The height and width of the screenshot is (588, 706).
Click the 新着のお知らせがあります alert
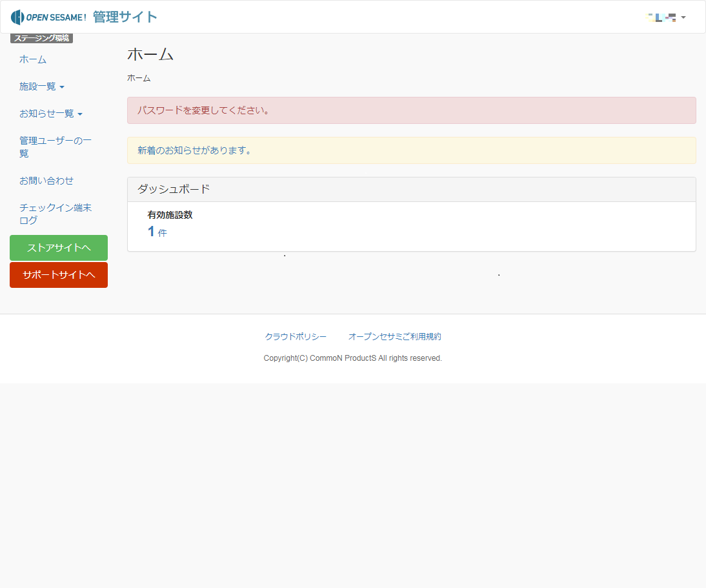click(412, 150)
